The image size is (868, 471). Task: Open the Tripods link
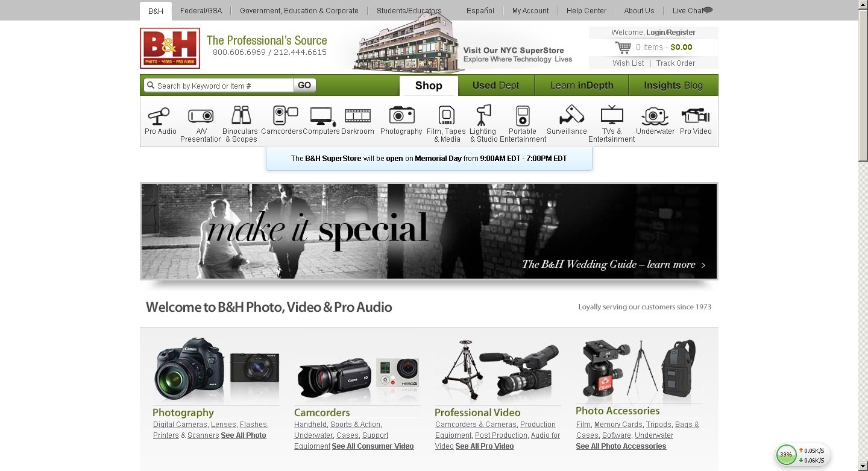(x=658, y=425)
